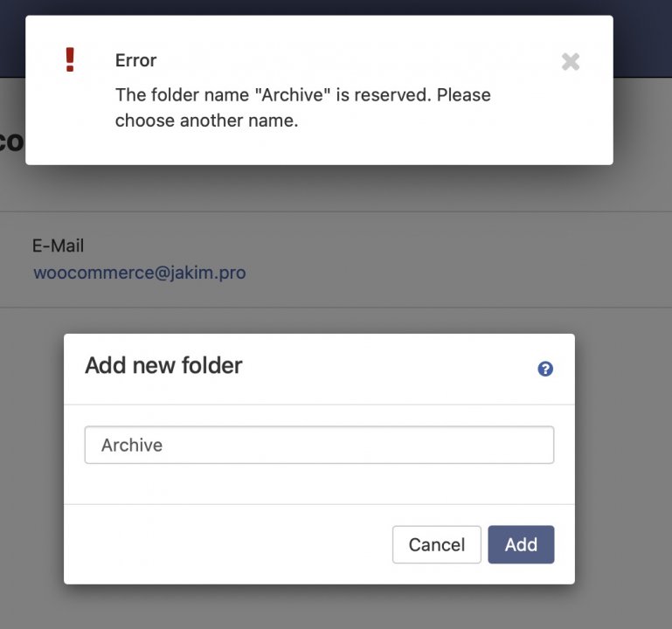Viewport: 672px width, 629px height.
Task: Click the "choose another name." text line
Action: click(206, 121)
